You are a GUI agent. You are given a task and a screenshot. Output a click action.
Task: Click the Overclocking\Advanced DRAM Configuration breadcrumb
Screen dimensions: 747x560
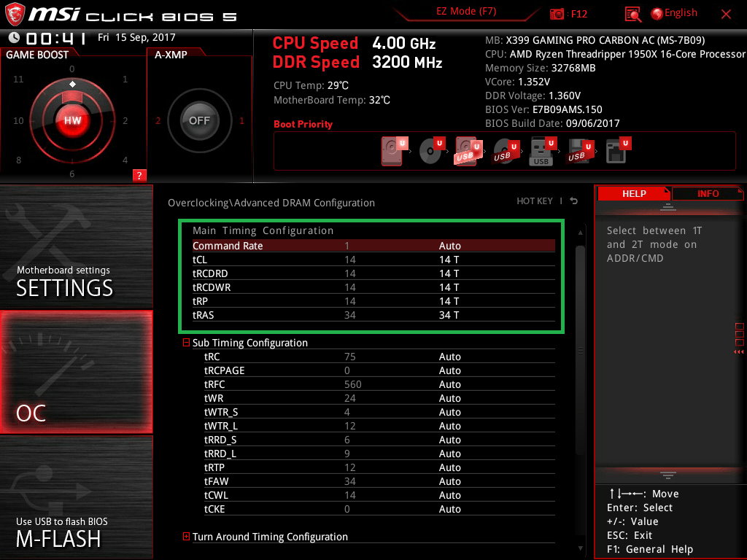pos(271,203)
